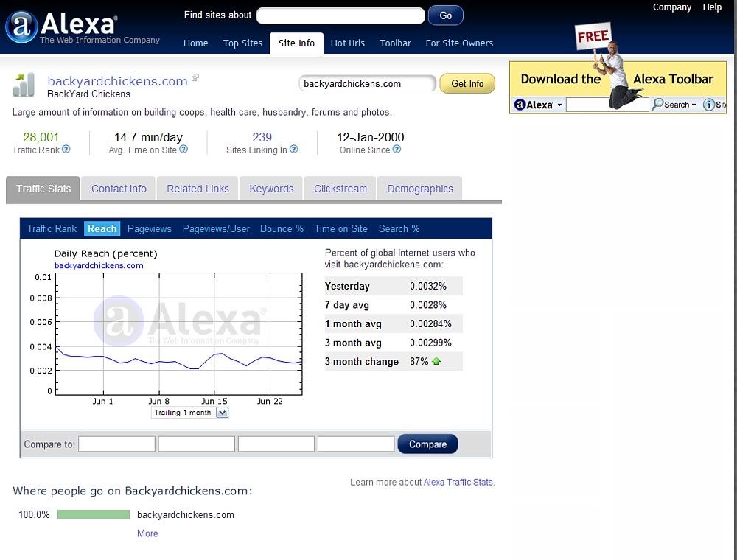Open Avg. Time on Site help icon
Viewport: 737px width, 560px height.
click(184, 150)
